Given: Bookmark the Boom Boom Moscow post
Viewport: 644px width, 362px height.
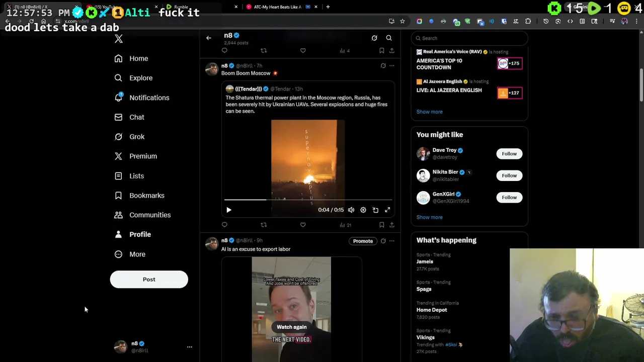Looking at the screenshot, I should 381,225.
